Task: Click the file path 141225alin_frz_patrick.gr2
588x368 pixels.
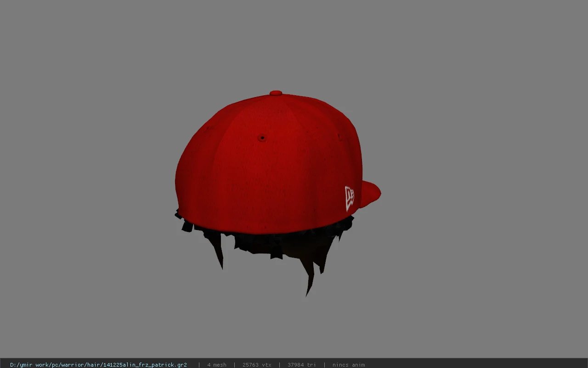Action: coord(98,365)
